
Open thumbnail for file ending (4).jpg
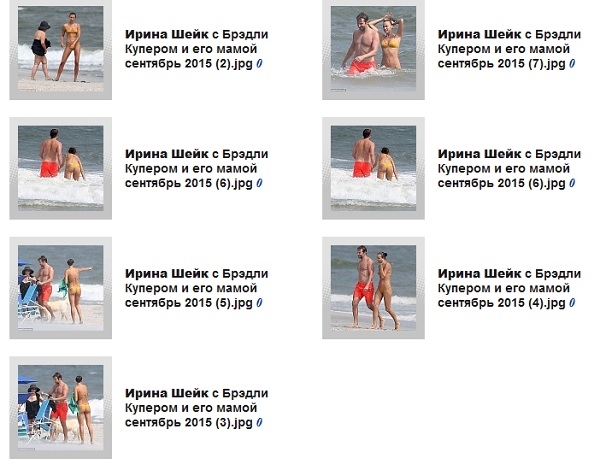pos(373,288)
